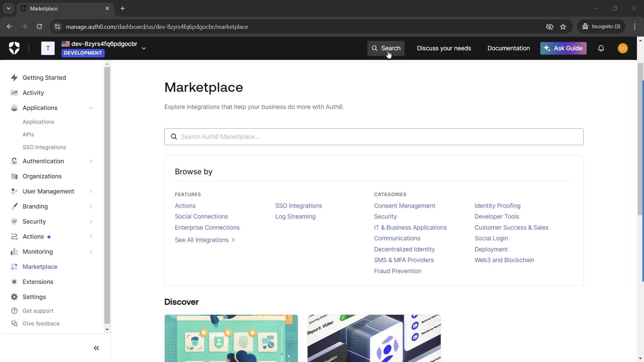Open the identity video report card thumbnail

(374, 338)
